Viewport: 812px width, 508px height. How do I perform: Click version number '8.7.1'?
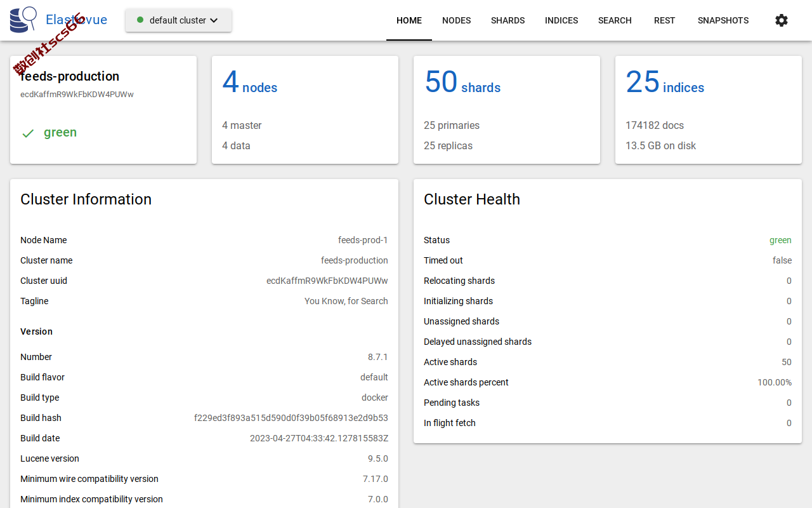(x=378, y=357)
